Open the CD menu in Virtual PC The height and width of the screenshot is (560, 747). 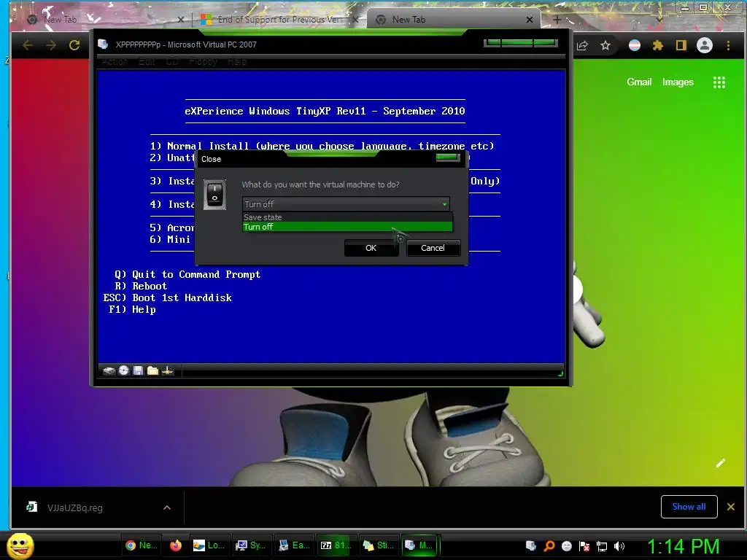point(172,61)
